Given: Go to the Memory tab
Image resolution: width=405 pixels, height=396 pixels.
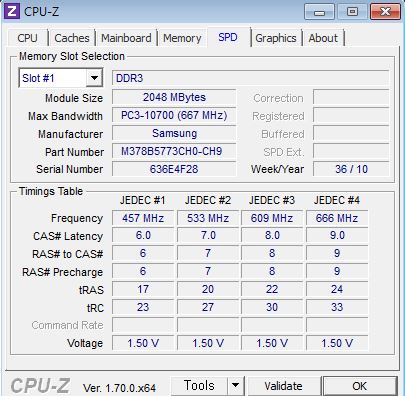Looking at the screenshot, I should pyautogui.click(x=182, y=38).
